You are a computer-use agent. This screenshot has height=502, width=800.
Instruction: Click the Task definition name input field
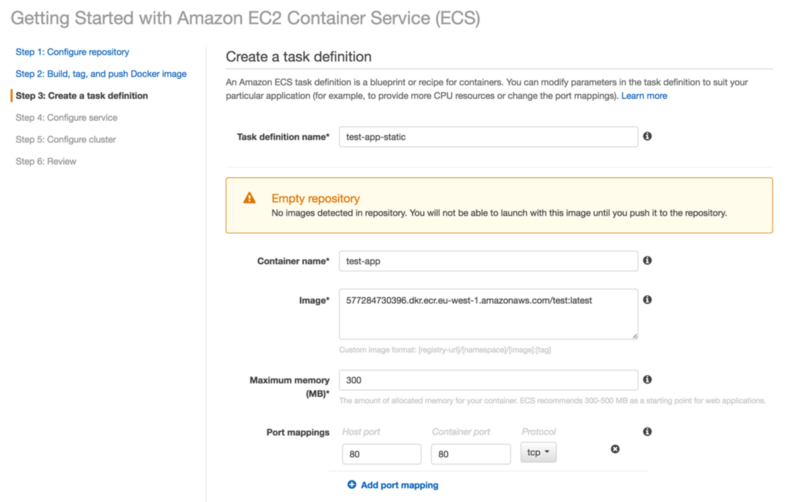(488, 137)
